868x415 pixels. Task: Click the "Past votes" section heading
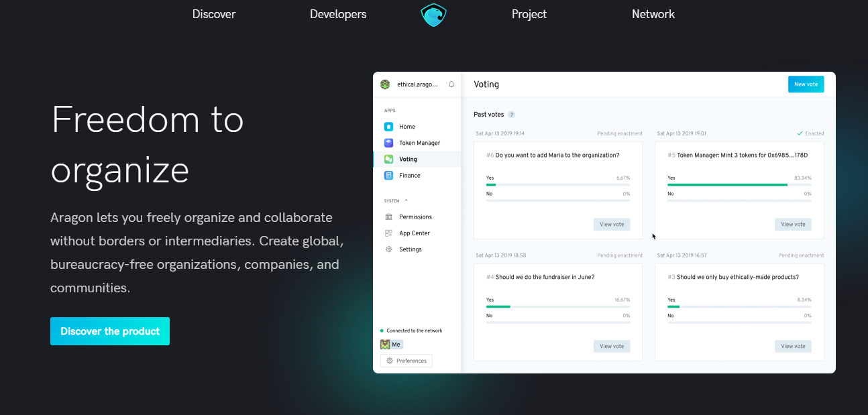tap(488, 115)
